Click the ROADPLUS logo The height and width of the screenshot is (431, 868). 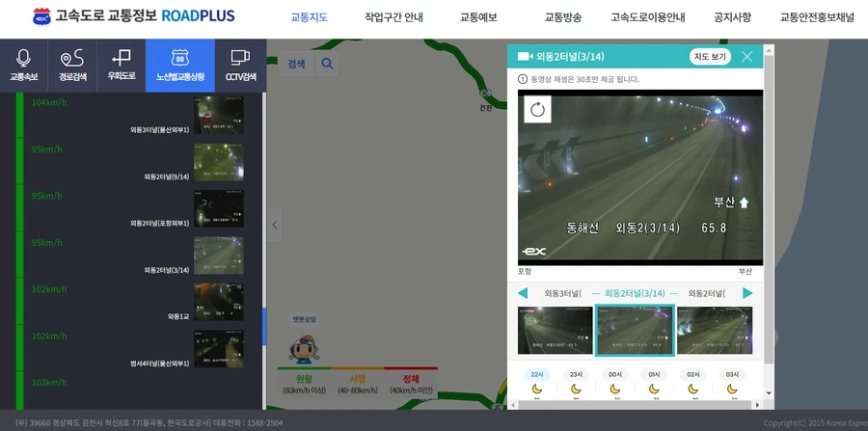[x=133, y=16]
